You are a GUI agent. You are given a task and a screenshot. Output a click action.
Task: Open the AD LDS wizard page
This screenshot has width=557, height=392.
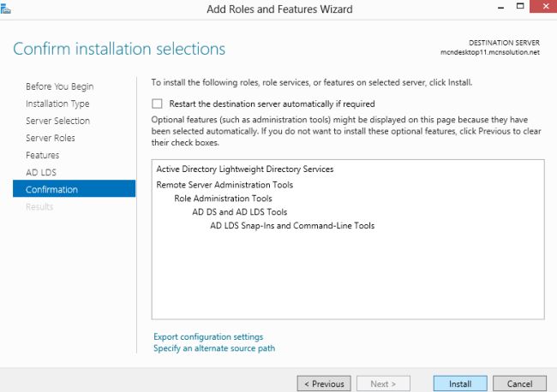pyautogui.click(x=41, y=172)
